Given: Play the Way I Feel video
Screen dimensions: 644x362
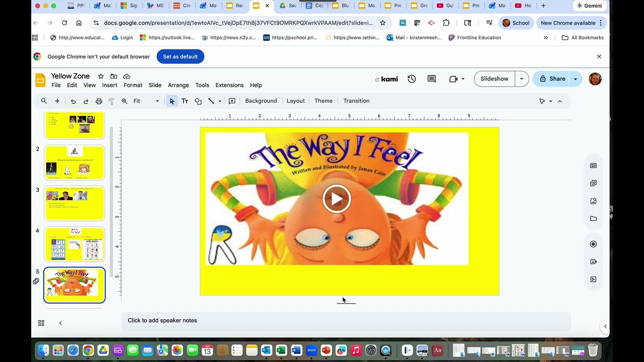Looking at the screenshot, I should pos(337,199).
